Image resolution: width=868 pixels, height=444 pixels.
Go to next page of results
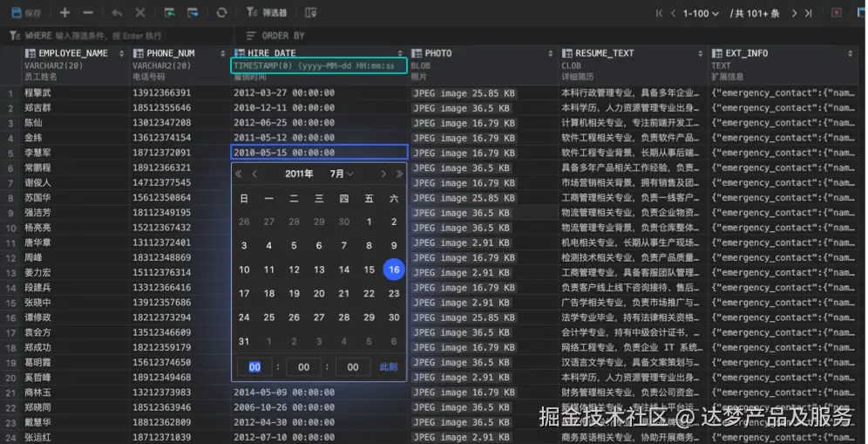point(795,13)
